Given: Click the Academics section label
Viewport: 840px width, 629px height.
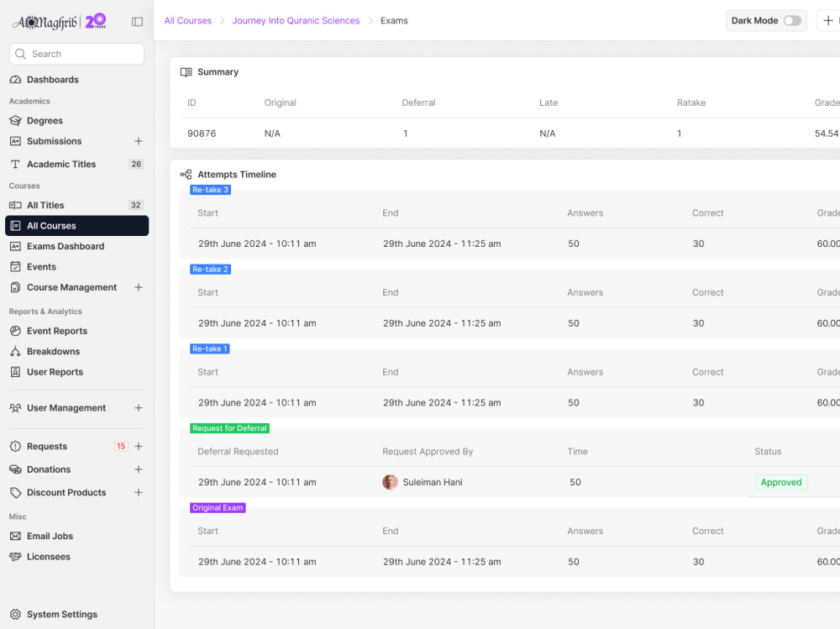Looking at the screenshot, I should 29,102.
